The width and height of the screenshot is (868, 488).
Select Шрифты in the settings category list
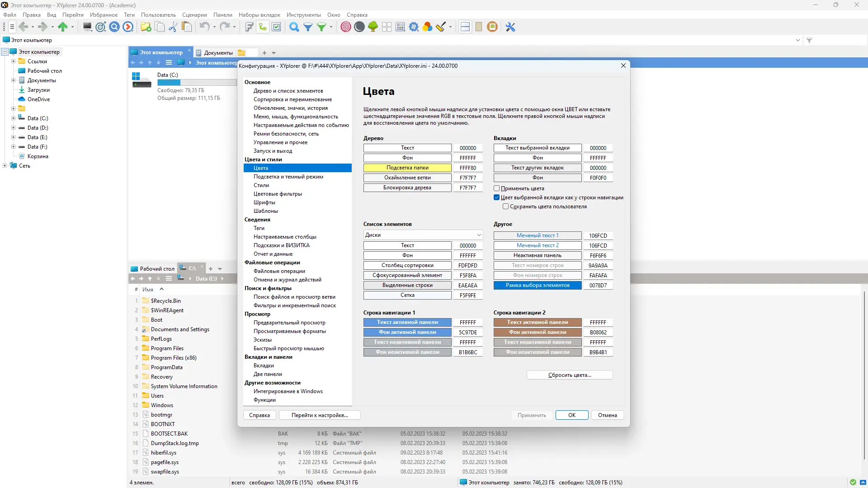coord(264,202)
